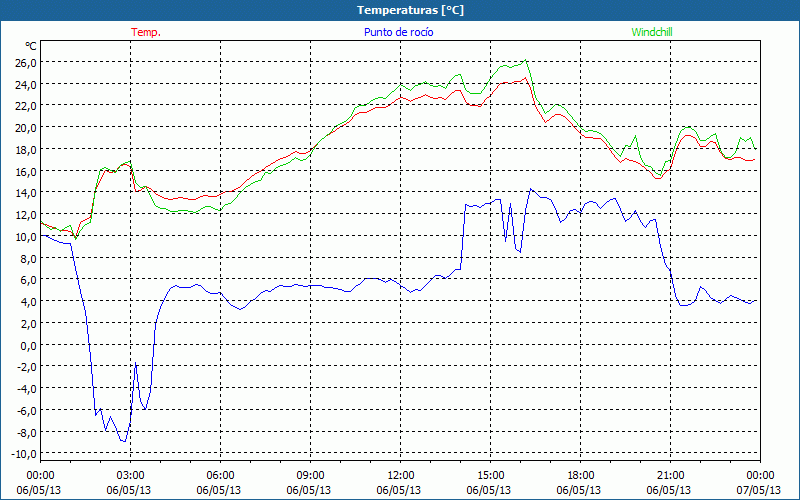Click the 18:00 time axis label

click(581, 475)
